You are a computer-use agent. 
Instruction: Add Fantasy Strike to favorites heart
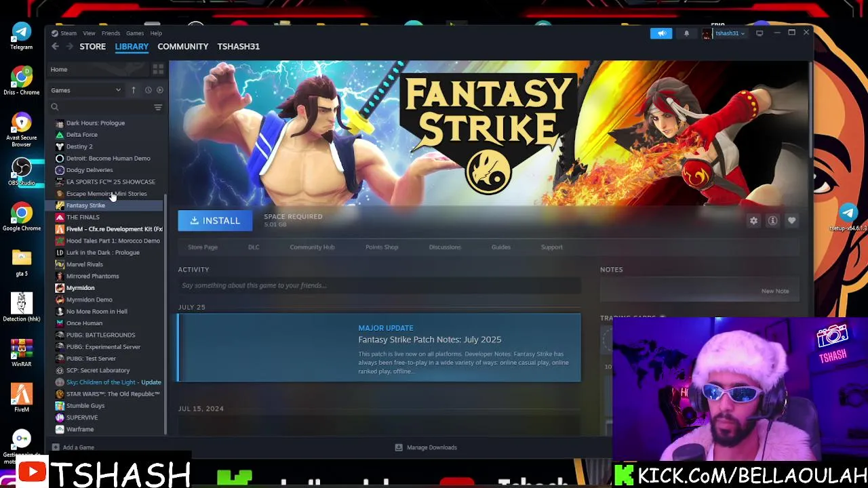pyautogui.click(x=791, y=220)
